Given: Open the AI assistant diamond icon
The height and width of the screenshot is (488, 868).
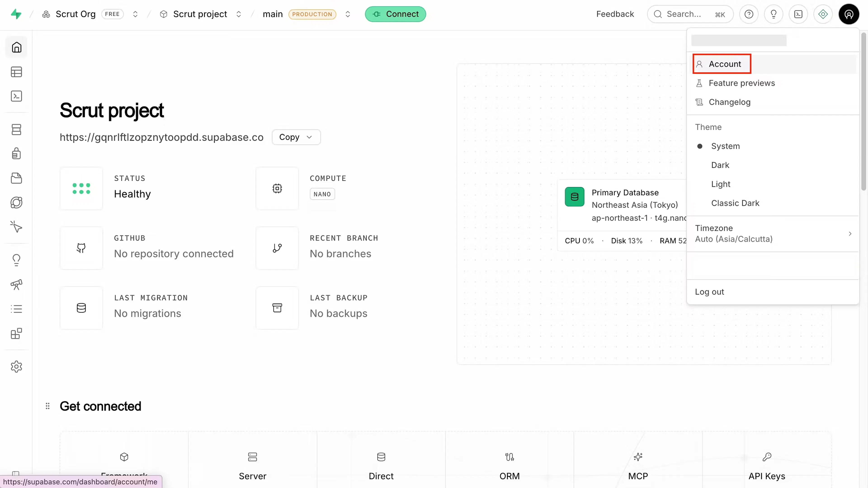Looking at the screenshot, I should 823,14.
